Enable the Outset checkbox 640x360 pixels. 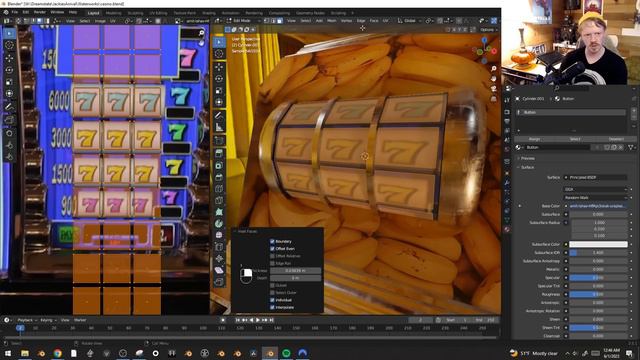point(272,285)
